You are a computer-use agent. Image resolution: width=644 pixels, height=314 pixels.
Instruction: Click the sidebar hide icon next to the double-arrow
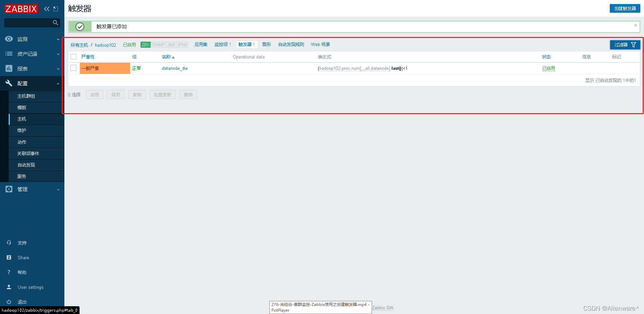[x=56, y=9]
